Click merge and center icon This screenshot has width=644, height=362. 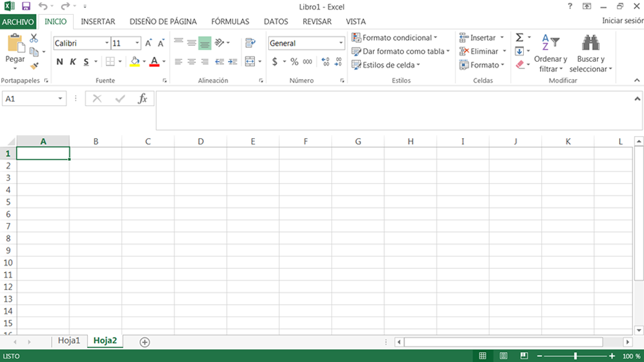[250, 62]
